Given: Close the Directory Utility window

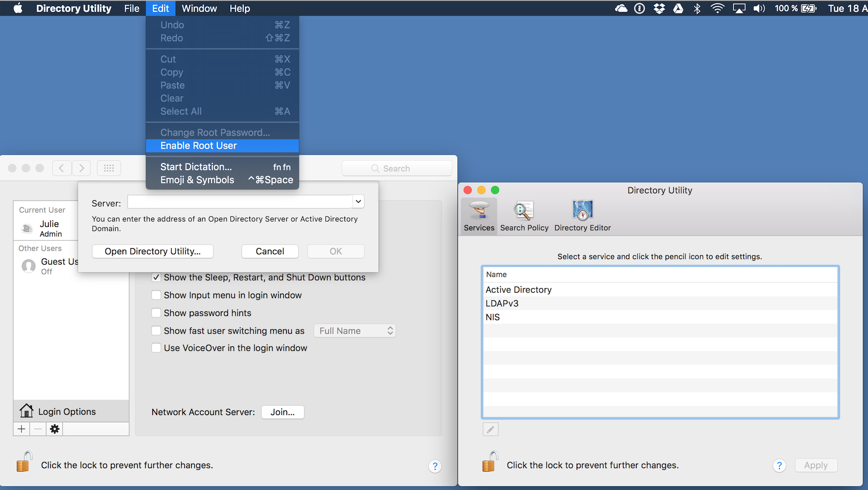Looking at the screenshot, I should pos(468,190).
